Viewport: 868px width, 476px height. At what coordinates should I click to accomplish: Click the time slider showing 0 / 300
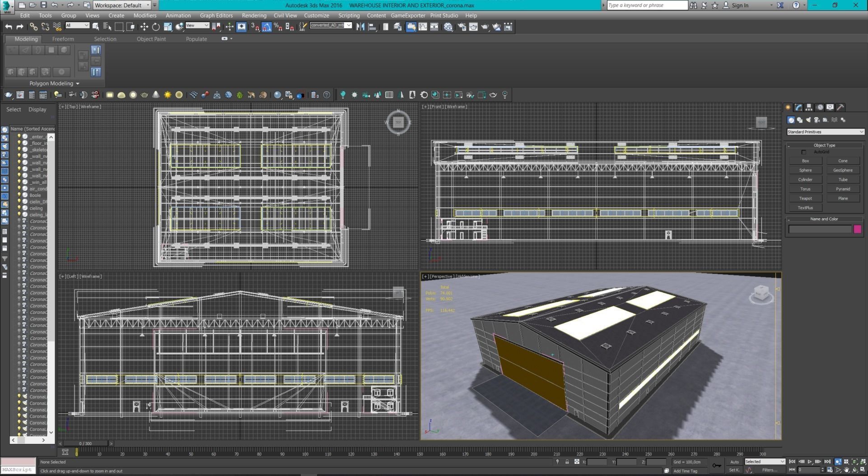tap(86, 443)
